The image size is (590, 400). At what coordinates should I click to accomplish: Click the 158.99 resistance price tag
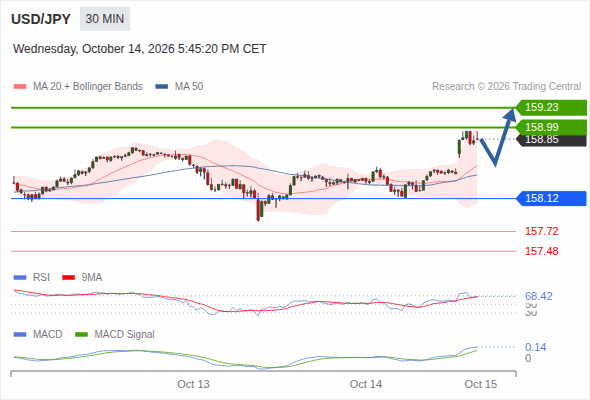coord(551,127)
